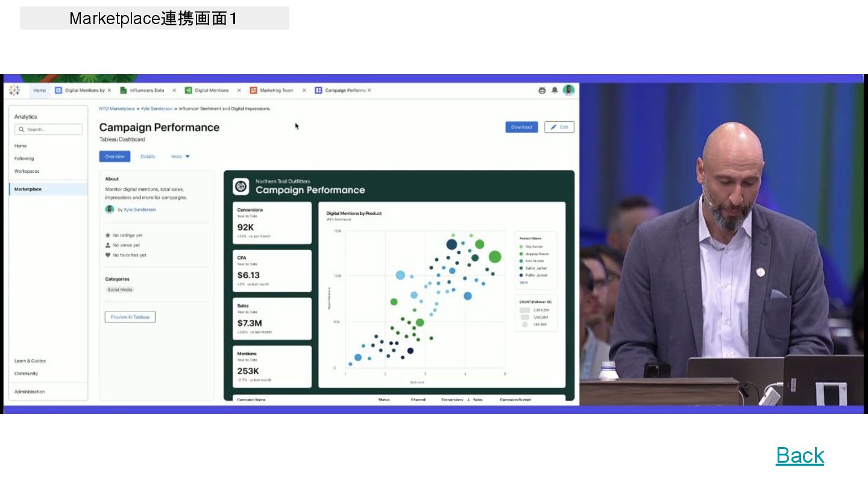Screen dimensions: 868x488
Task: Click the Analytics search field
Action: [x=48, y=130]
